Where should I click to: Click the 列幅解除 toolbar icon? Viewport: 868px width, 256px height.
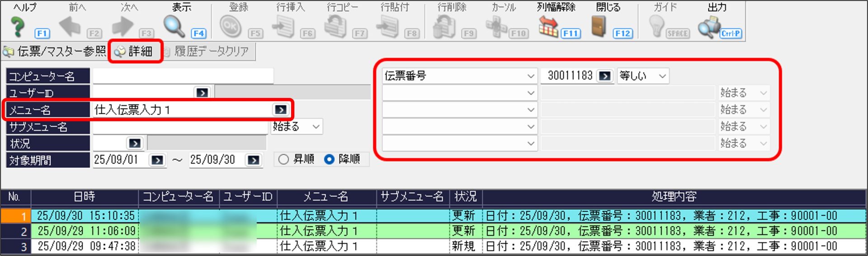(548, 27)
